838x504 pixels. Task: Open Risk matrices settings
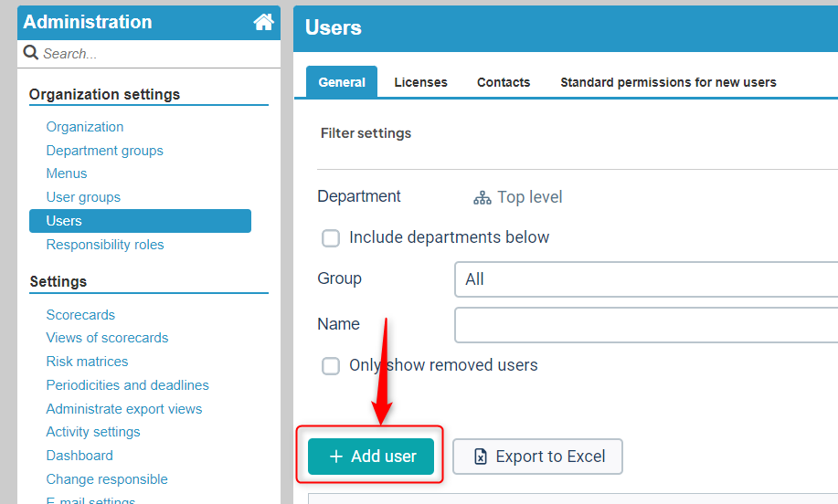click(x=87, y=362)
